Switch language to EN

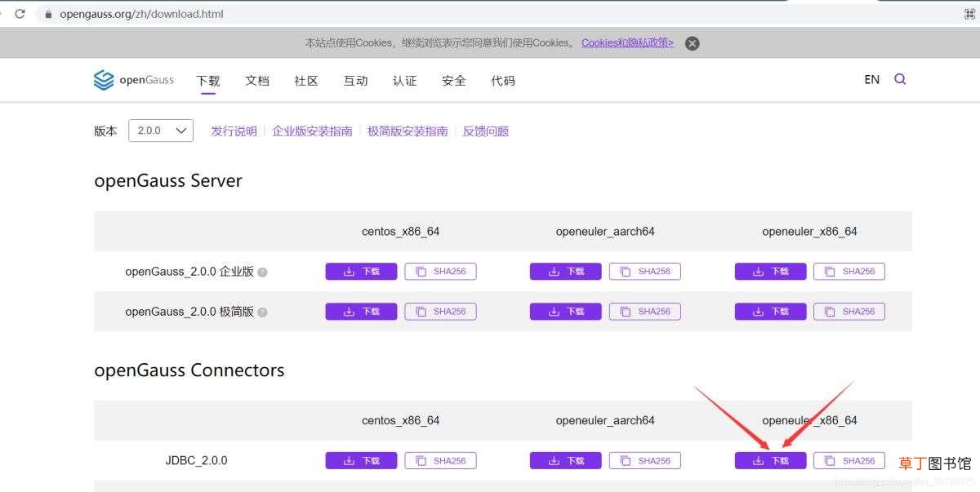pos(872,79)
